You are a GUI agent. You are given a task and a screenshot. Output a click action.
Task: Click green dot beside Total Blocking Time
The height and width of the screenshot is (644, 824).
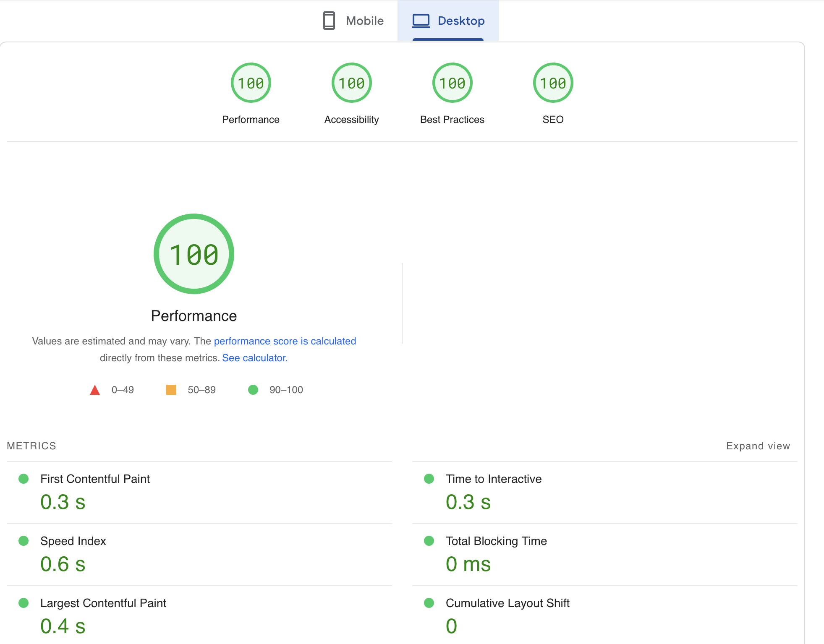(x=429, y=541)
